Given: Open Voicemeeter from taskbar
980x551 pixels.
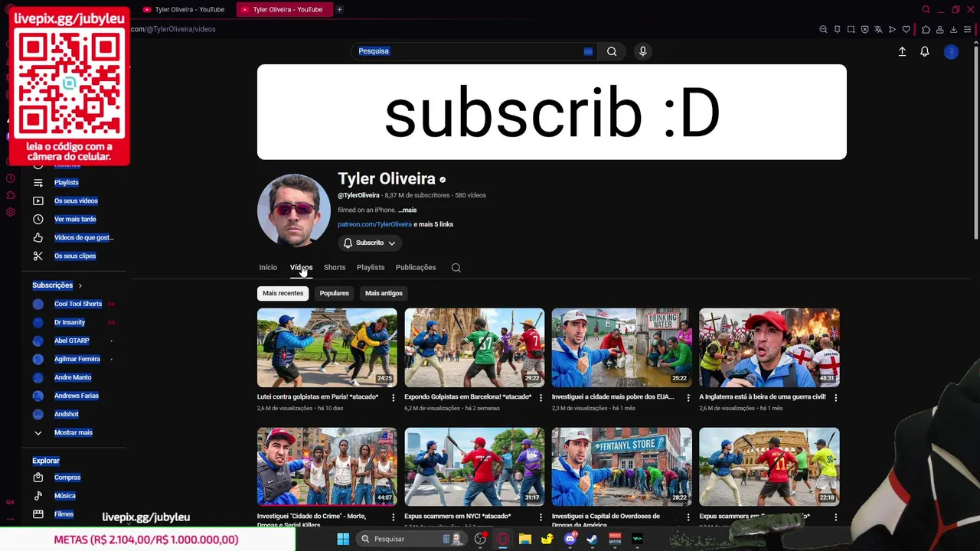Looking at the screenshot, I should tap(615, 539).
